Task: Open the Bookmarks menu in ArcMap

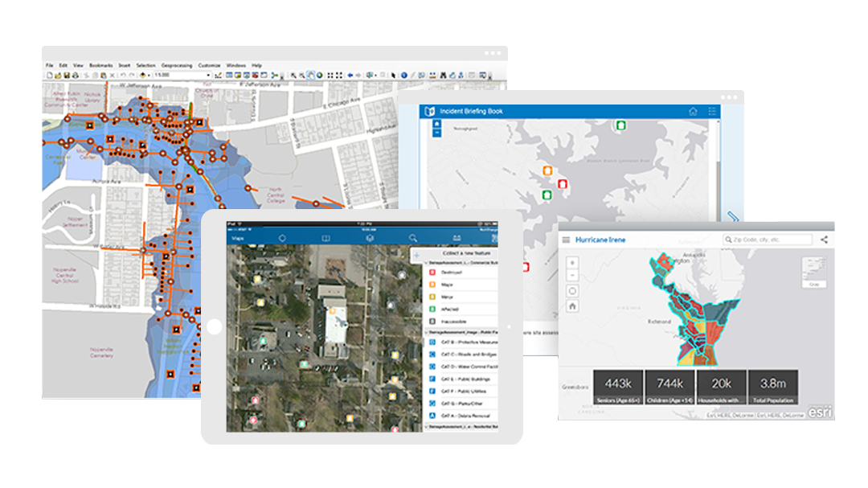Action: click(100, 65)
